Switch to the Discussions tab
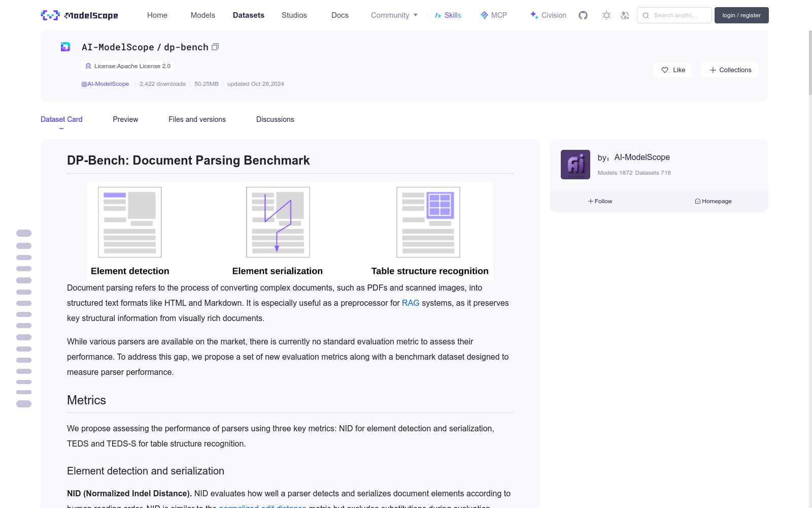Viewport: 812px width, 508px height. (275, 119)
